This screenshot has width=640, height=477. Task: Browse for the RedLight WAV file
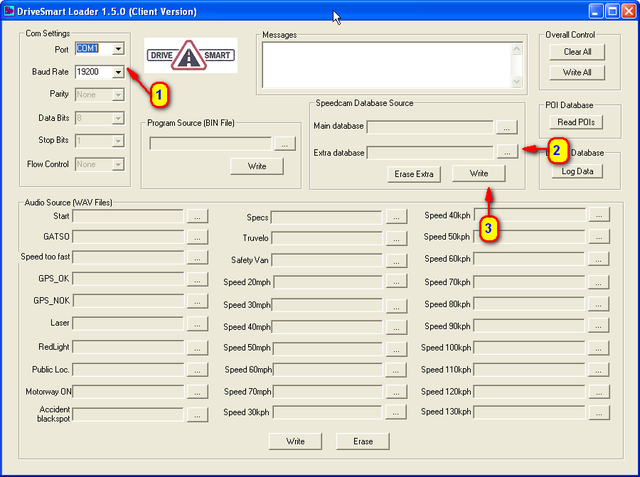[x=198, y=348]
